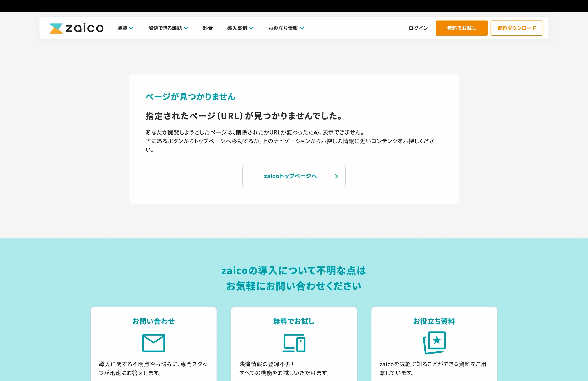
Task: Click the zaicoトップページへ button
Action: 294,176
